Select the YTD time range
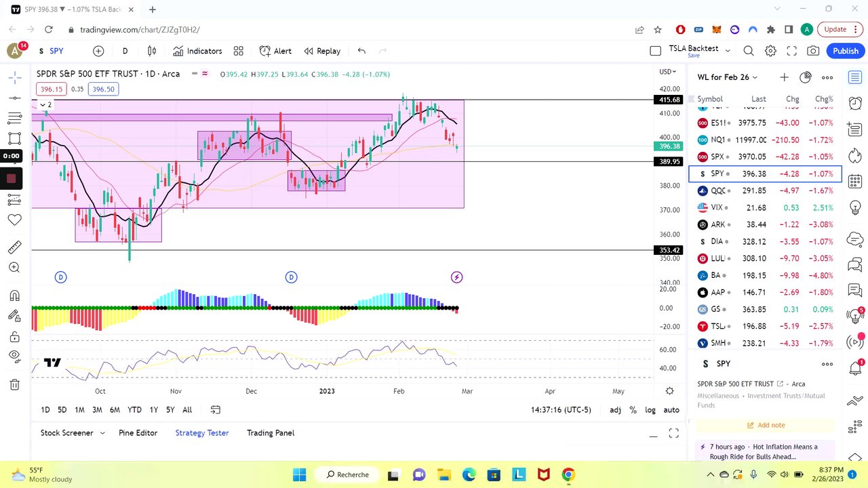The image size is (868, 488). [x=134, y=409]
